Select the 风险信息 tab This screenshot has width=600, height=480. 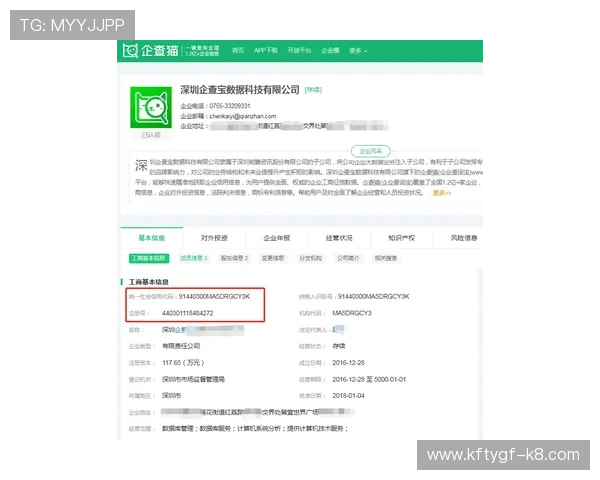(x=464, y=238)
